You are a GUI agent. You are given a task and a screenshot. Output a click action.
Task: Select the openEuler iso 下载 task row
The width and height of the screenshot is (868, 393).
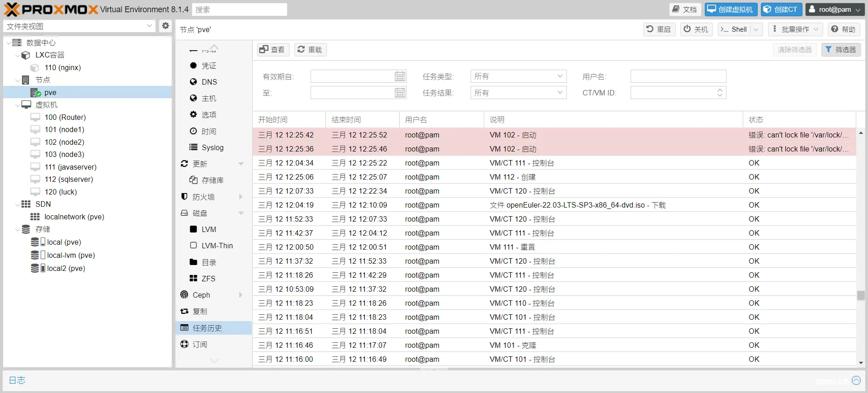pyautogui.click(x=554, y=205)
